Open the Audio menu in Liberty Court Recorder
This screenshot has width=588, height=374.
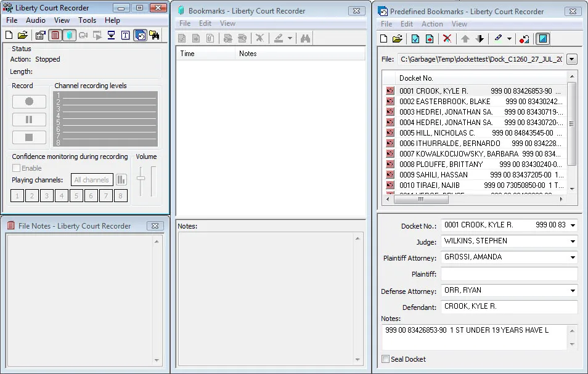[36, 20]
